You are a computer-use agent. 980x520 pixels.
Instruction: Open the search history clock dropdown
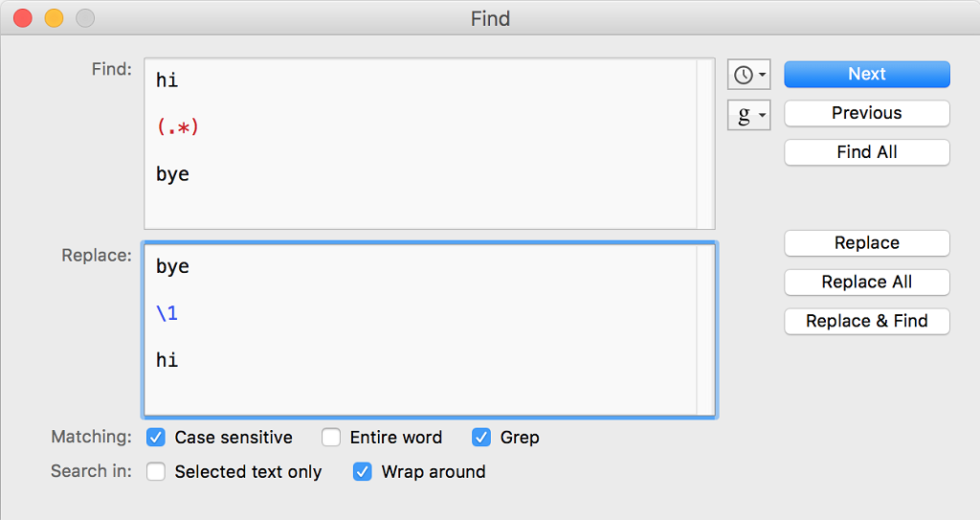click(748, 75)
